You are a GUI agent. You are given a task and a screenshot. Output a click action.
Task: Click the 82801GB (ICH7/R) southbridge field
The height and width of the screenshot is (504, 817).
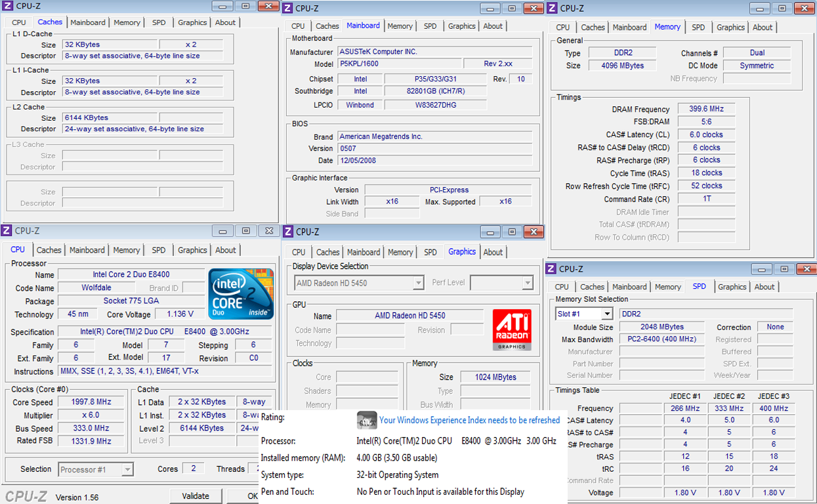(436, 92)
